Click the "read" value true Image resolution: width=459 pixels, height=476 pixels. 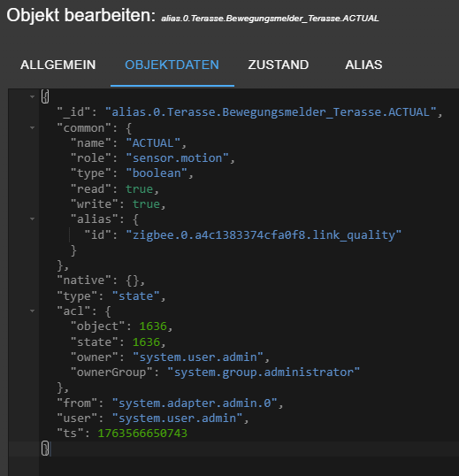(x=139, y=188)
